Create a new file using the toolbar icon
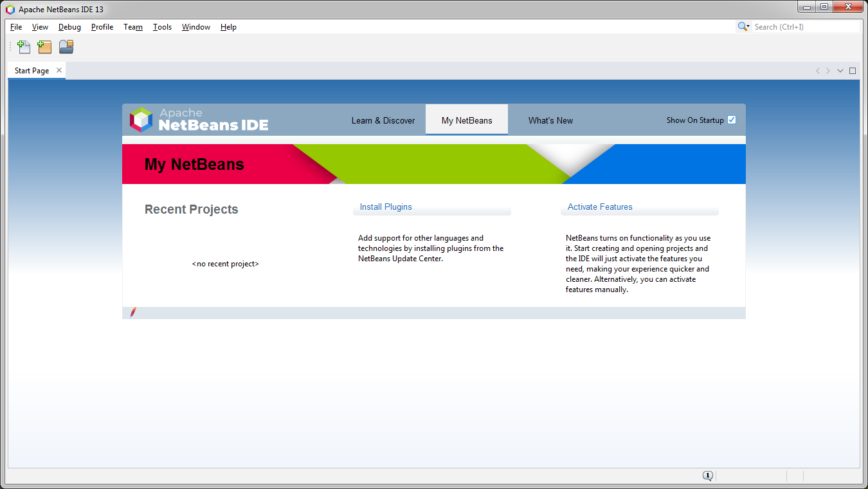Image resolution: width=868 pixels, height=489 pixels. point(24,46)
